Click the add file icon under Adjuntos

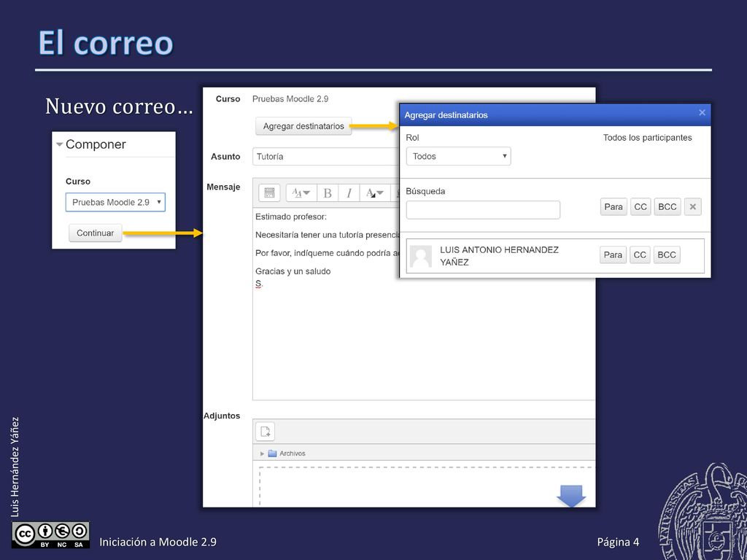pos(266,432)
